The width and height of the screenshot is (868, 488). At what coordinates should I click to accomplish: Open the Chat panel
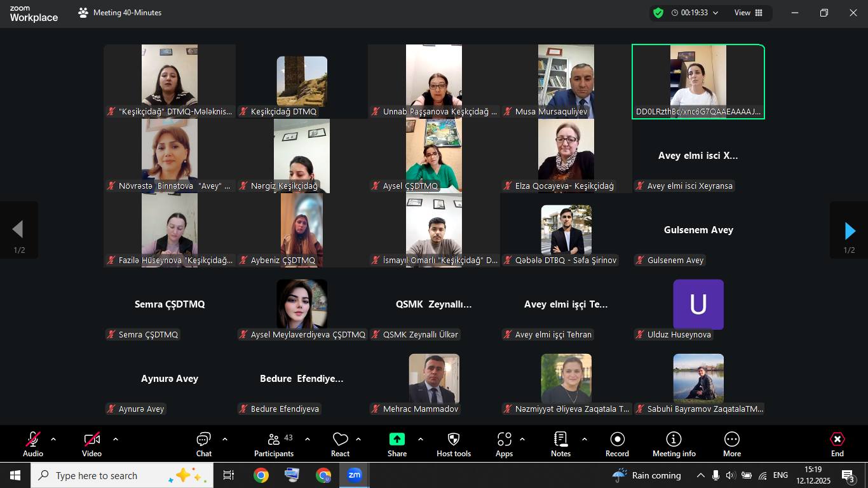pyautogui.click(x=203, y=444)
